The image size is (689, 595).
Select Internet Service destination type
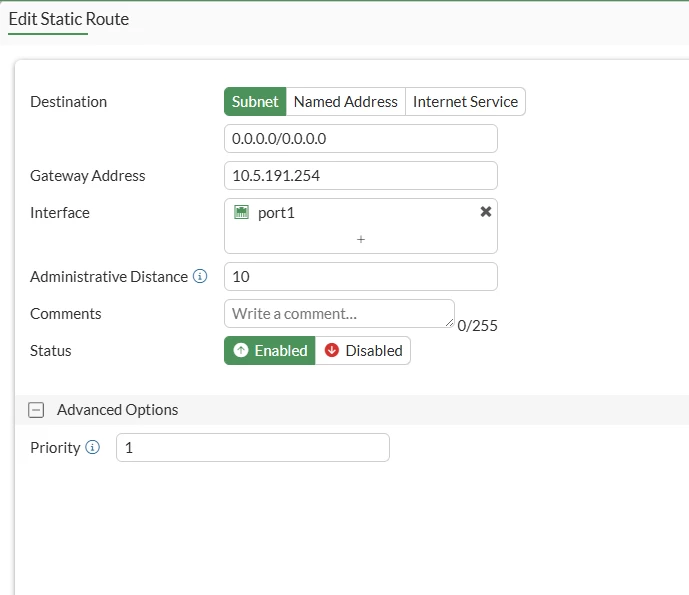[465, 102]
